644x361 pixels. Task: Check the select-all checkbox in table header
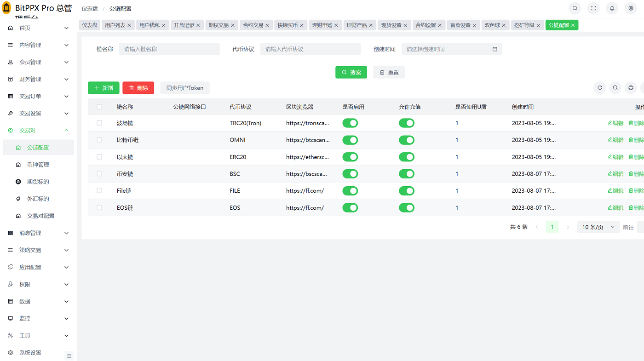point(99,107)
